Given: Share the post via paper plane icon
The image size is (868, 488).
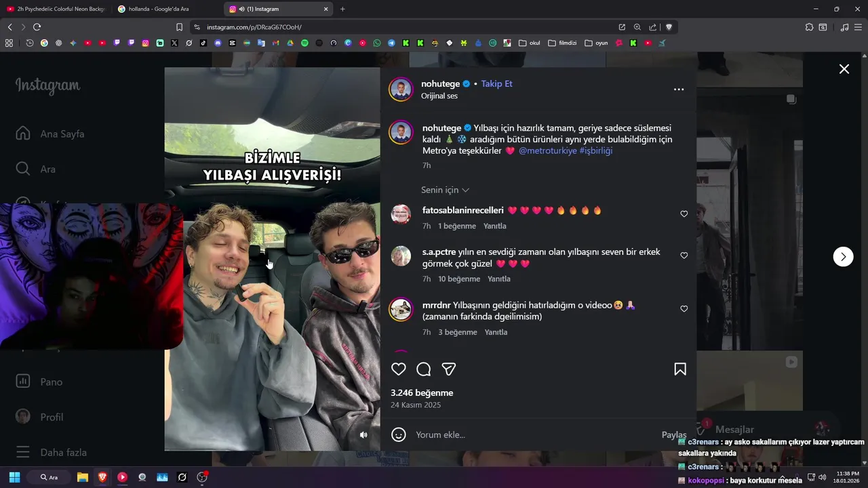Looking at the screenshot, I should coord(448,369).
